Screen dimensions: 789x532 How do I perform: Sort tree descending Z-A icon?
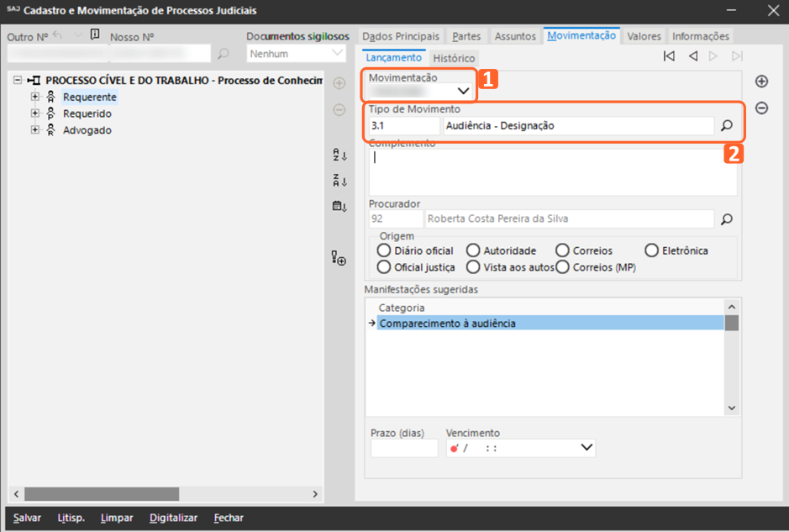[339, 181]
